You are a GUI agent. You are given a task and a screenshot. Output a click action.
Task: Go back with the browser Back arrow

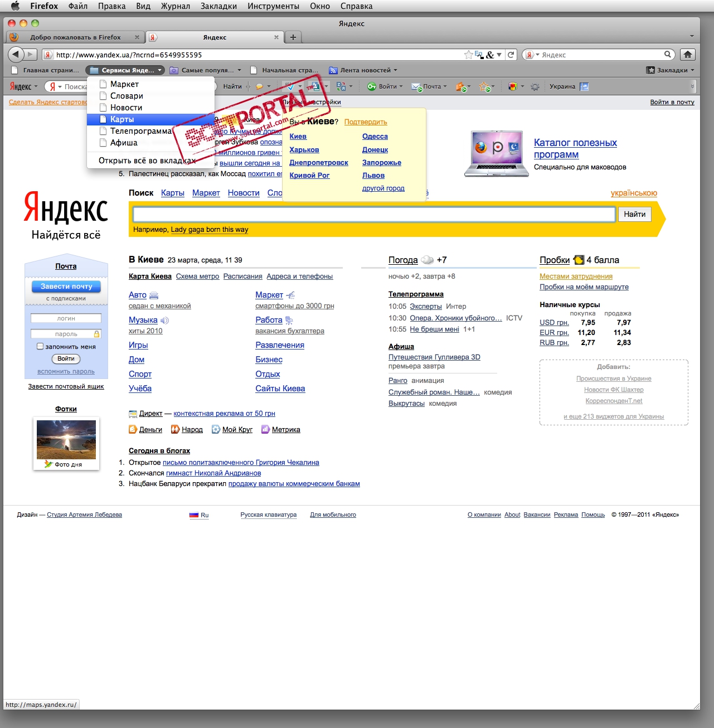coord(16,54)
